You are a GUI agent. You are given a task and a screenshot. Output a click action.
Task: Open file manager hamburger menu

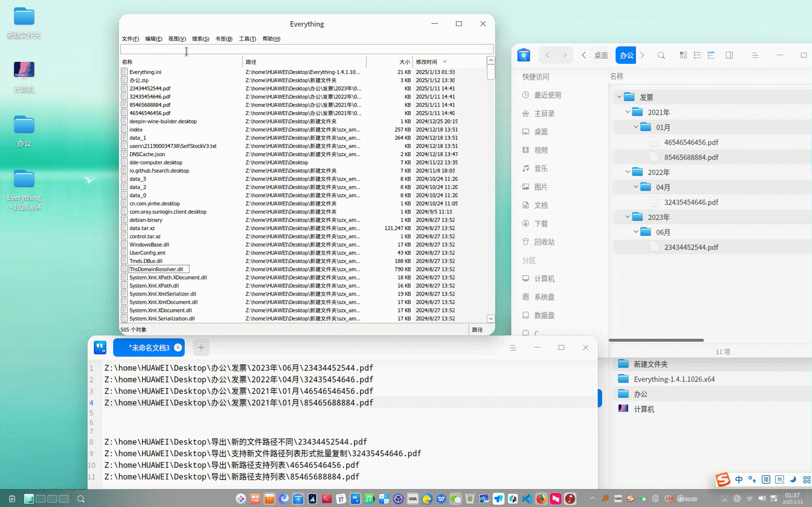tap(755, 55)
